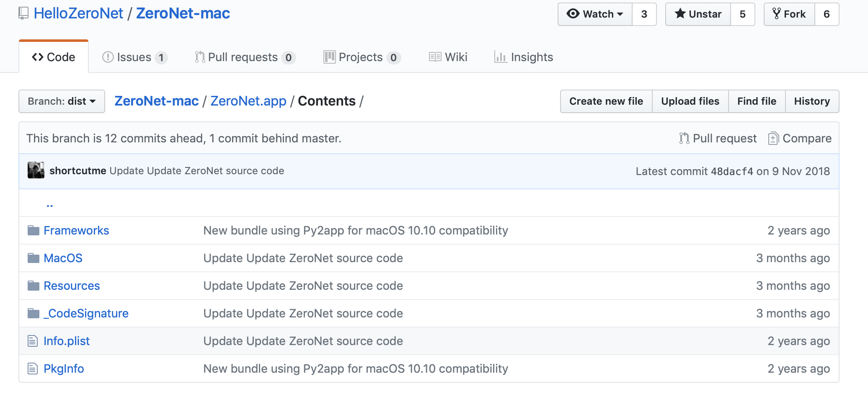Open the Watch options dropdown arrow
The image size is (868, 397).
[x=621, y=13]
